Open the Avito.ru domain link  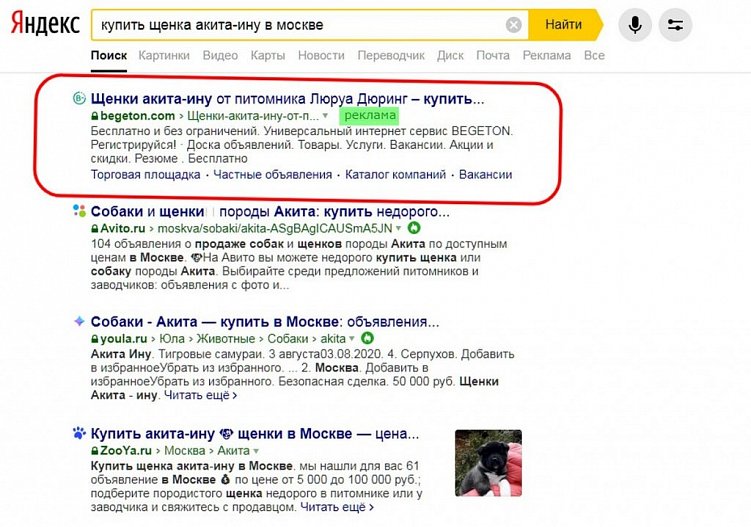click(123, 229)
